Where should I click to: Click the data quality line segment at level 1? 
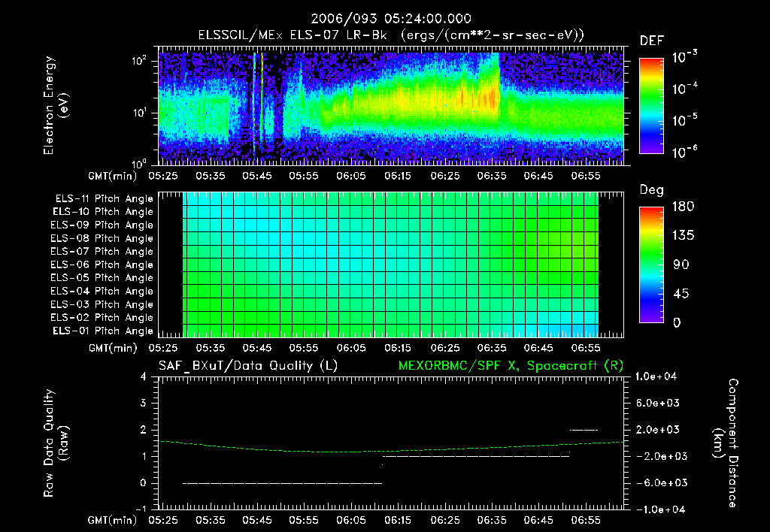pos(476,457)
